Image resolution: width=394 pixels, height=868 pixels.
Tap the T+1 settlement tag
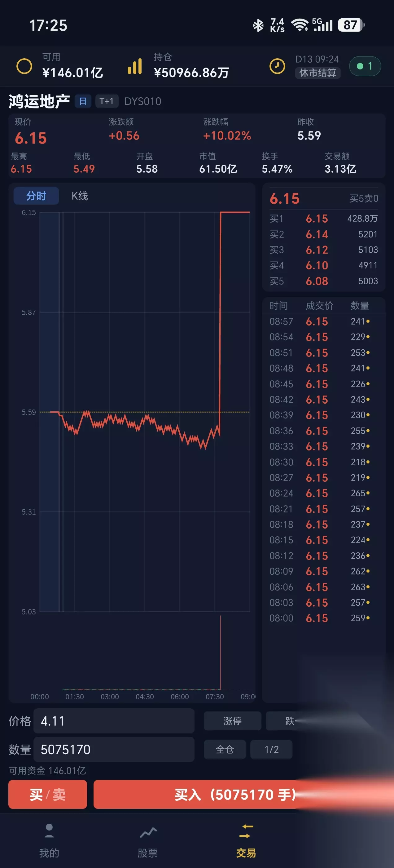(107, 101)
